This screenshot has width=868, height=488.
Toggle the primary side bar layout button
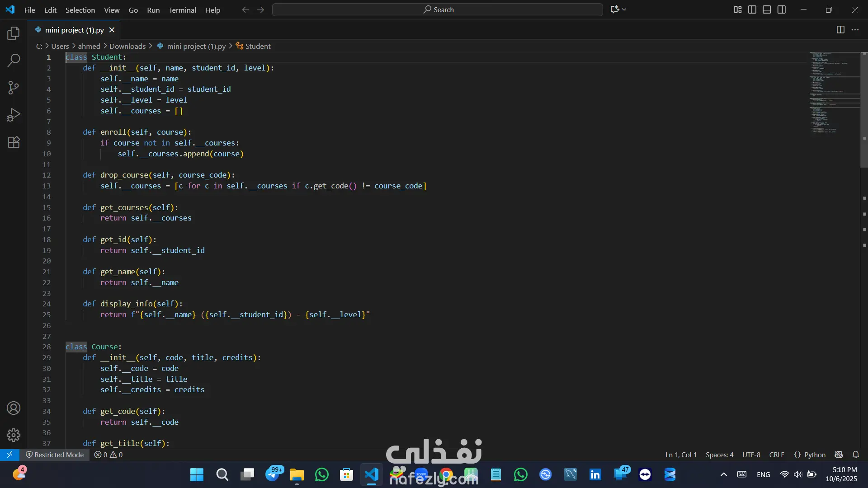[x=752, y=9]
